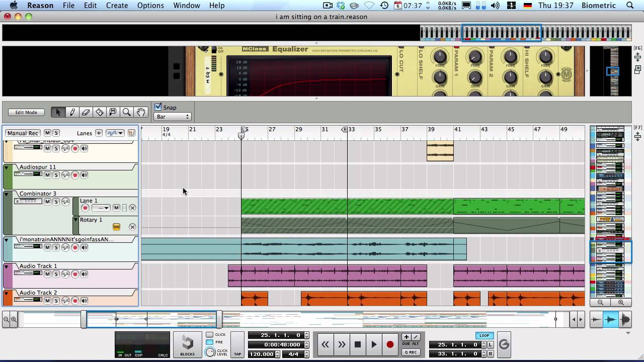Click the Tap tempo button
The height and width of the screenshot is (362, 644).
(x=237, y=345)
